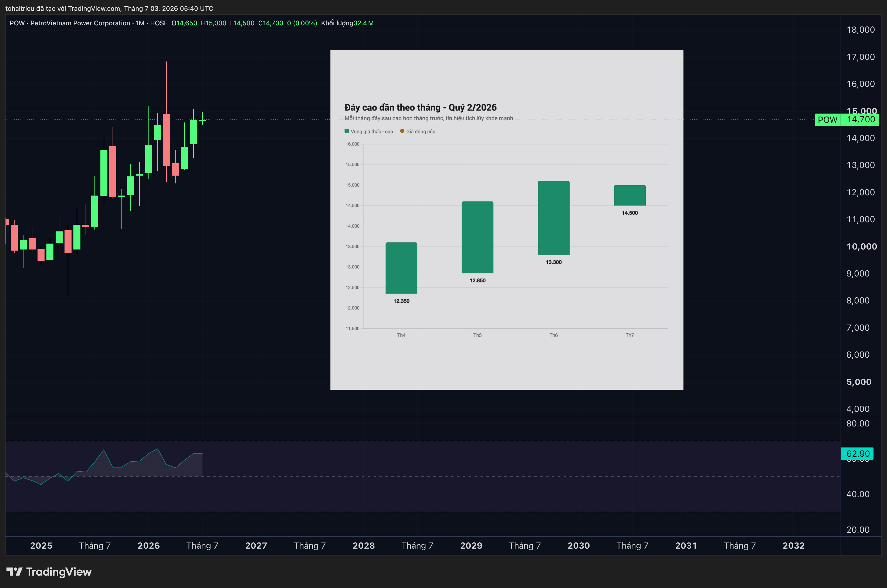Viewport: 887px width, 588px height.
Task: Click the 2028 year label on time axis
Action: tap(364, 546)
